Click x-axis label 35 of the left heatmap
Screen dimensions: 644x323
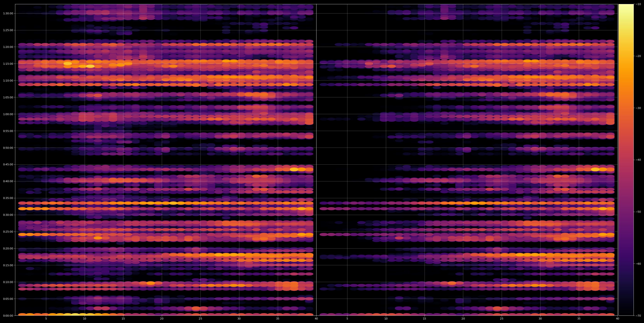tap(278, 319)
